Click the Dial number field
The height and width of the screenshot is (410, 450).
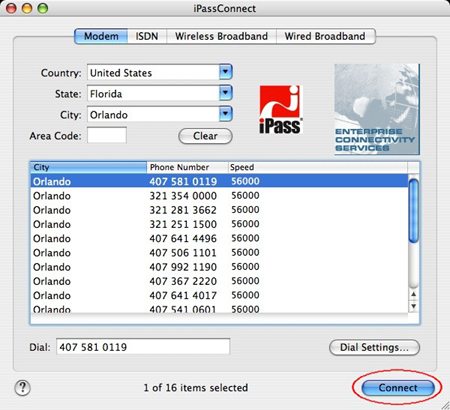[x=143, y=347]
